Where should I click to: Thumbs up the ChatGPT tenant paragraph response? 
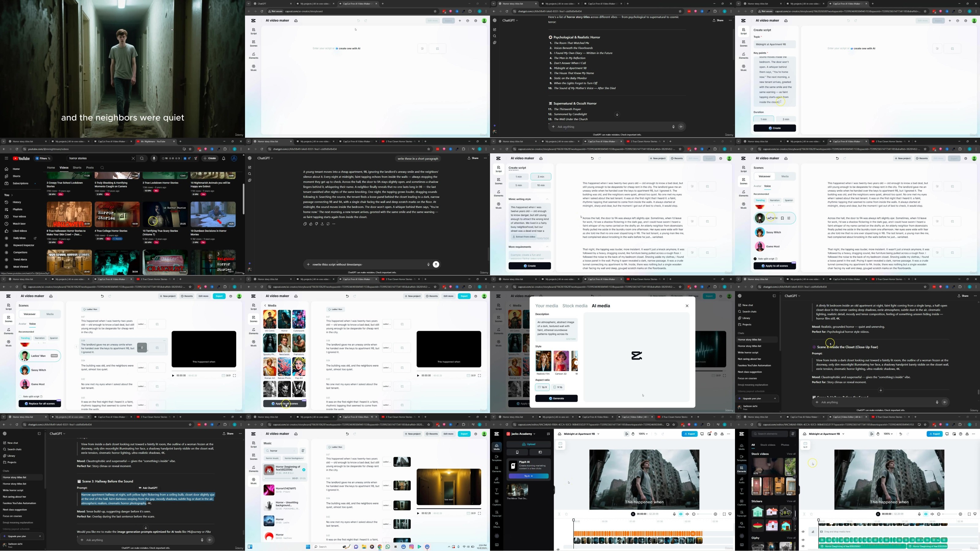click(x=311, y=224)
